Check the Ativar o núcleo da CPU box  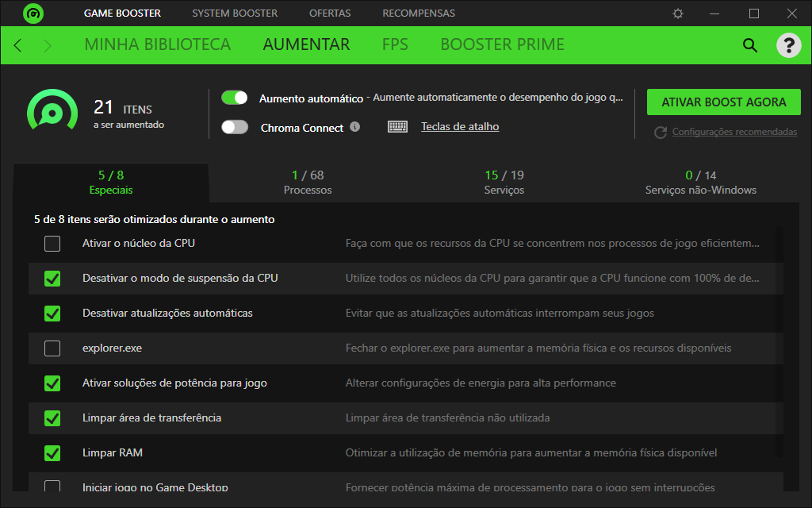coord(52,244)
